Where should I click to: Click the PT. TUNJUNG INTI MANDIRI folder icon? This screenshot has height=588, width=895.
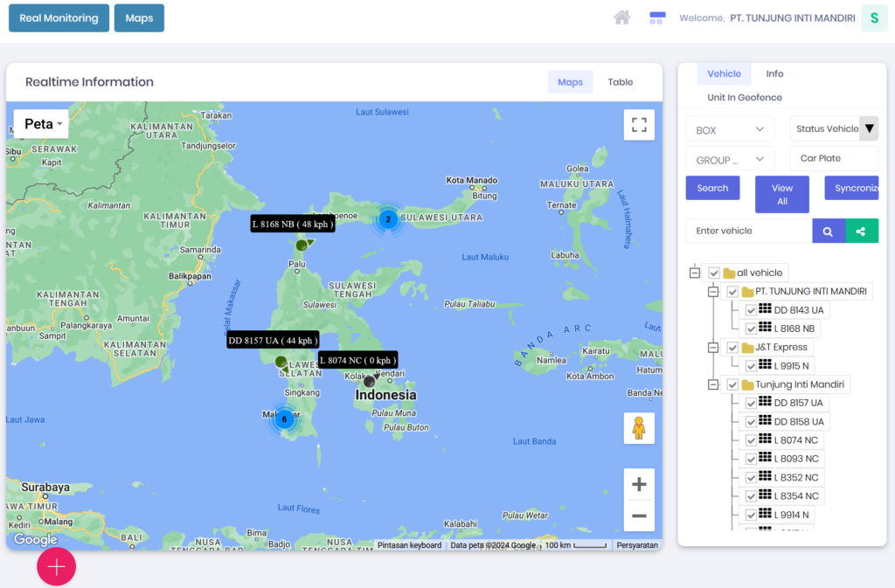pyautogui.click(x=748, y=292)
